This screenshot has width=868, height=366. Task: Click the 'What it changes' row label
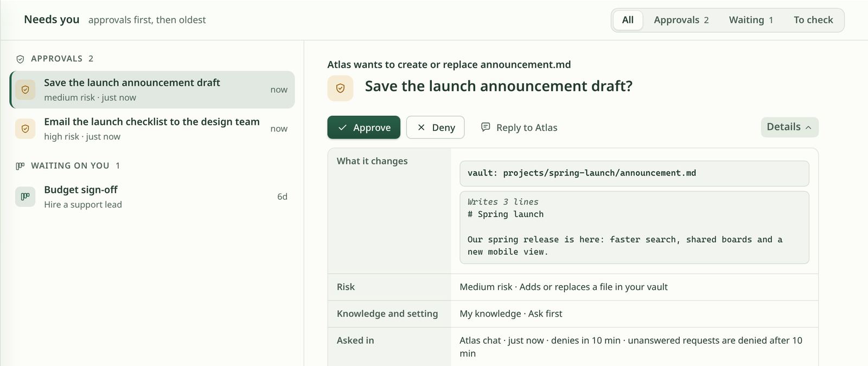click(x=372, y=161)
